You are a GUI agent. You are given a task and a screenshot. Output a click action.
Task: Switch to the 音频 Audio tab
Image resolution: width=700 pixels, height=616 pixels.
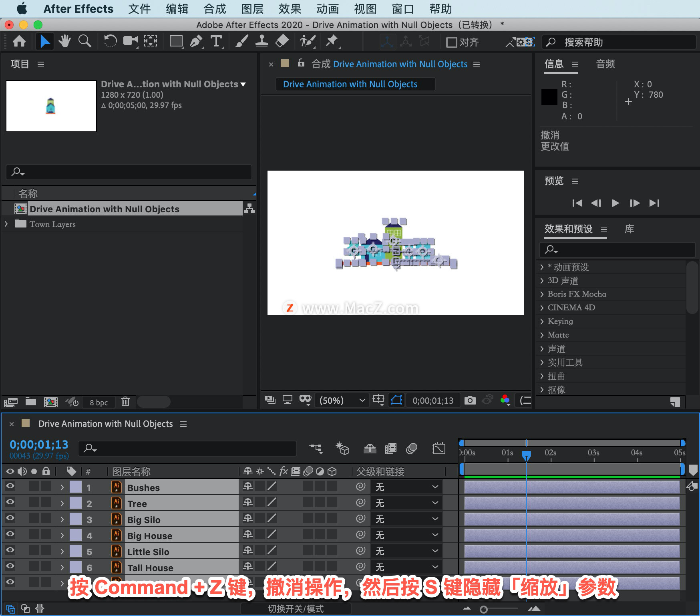[605, 64]
